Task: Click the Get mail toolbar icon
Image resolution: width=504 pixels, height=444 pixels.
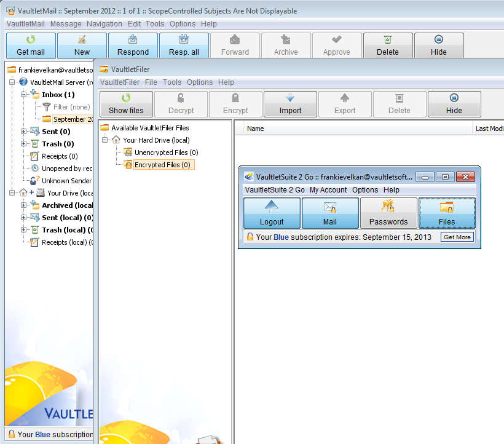Action: tap(31, 46)
